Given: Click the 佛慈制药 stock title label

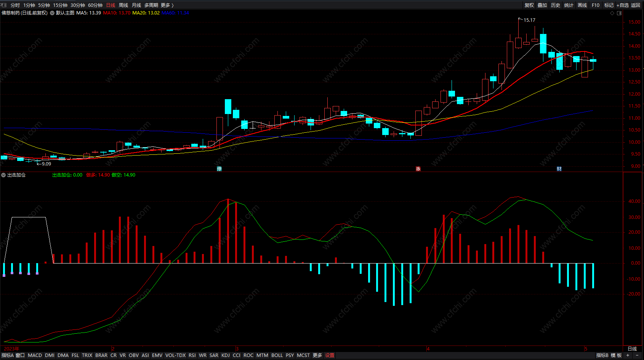Looking at the screenshot, I should [x=11, y=13].
